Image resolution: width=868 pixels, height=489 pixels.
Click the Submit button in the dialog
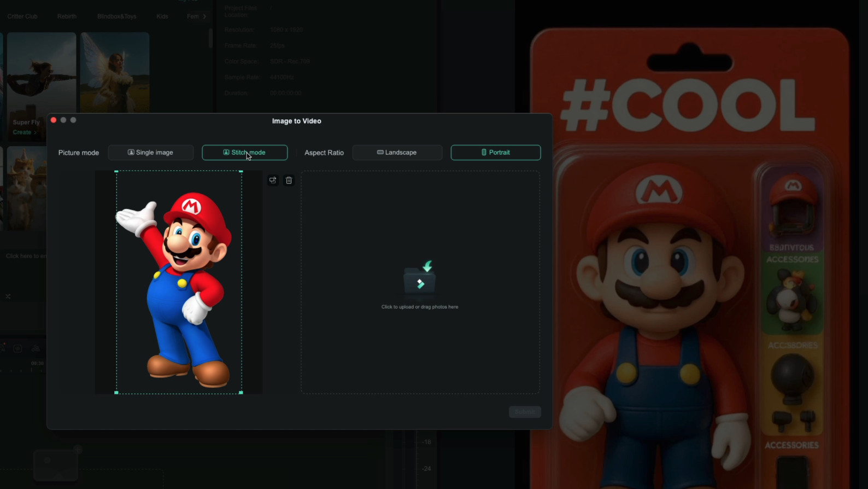coord(525,412)
